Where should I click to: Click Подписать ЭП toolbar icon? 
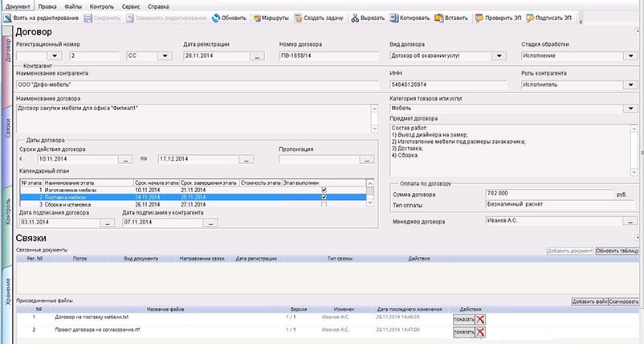pos(530,18)
